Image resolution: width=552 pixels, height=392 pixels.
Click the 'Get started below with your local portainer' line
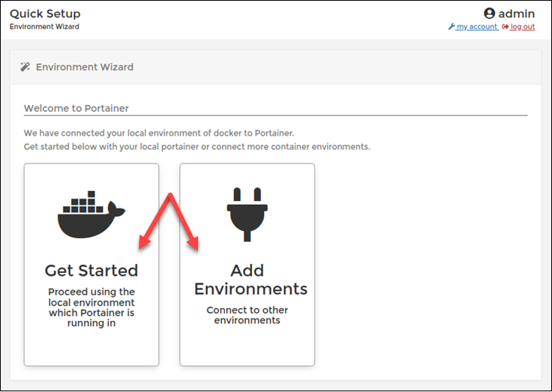[196, 146]
